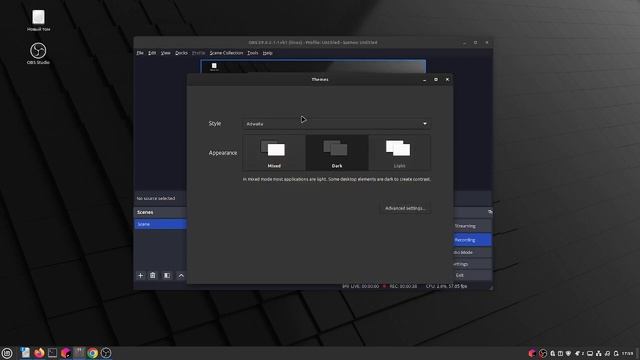Image resolution: width=640 pixels, height=360 pixels.
Task: Open the OBS Studio desktop shortcut
Action: 38,53
